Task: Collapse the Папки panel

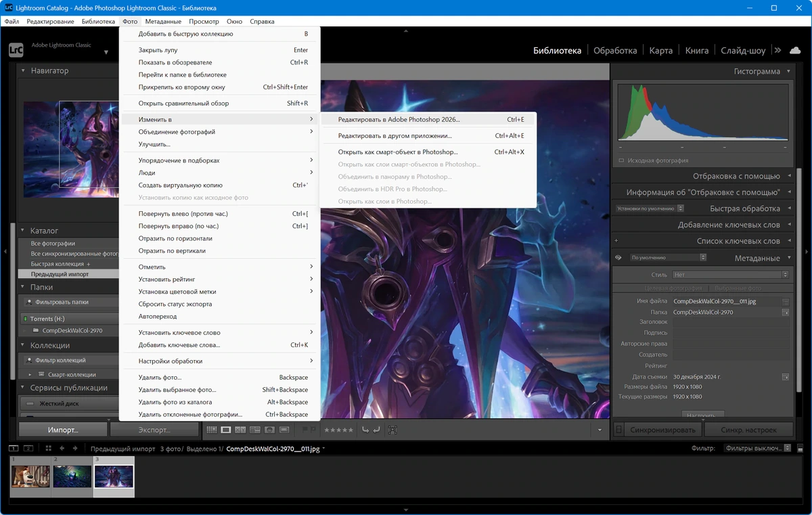Action: point(23,287)
